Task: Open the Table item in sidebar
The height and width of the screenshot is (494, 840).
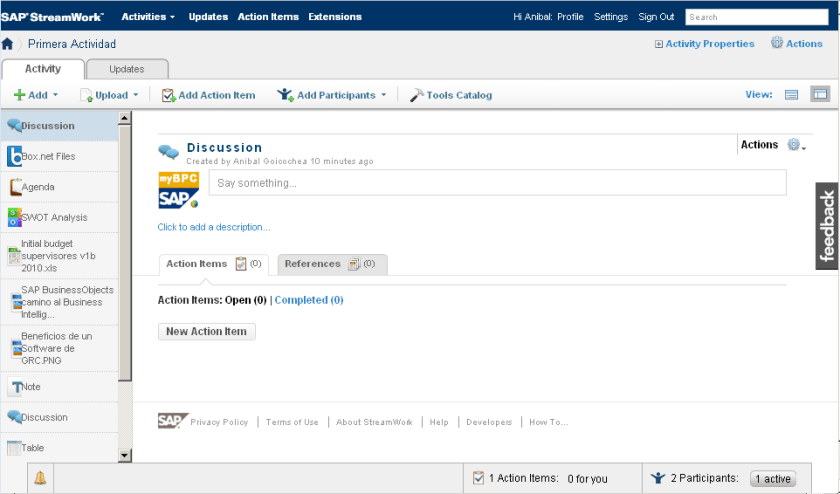Action: pos(33,448)
